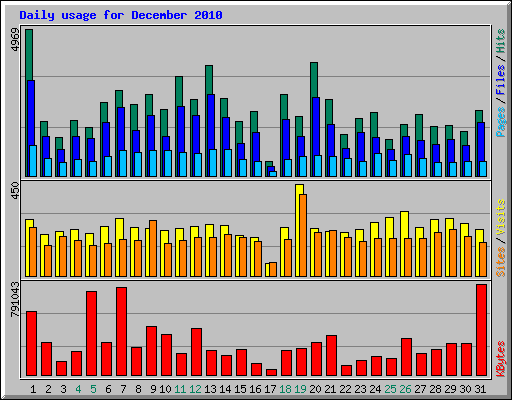
Task: Click the Sites legend label
Action: [x=501, y=262]
